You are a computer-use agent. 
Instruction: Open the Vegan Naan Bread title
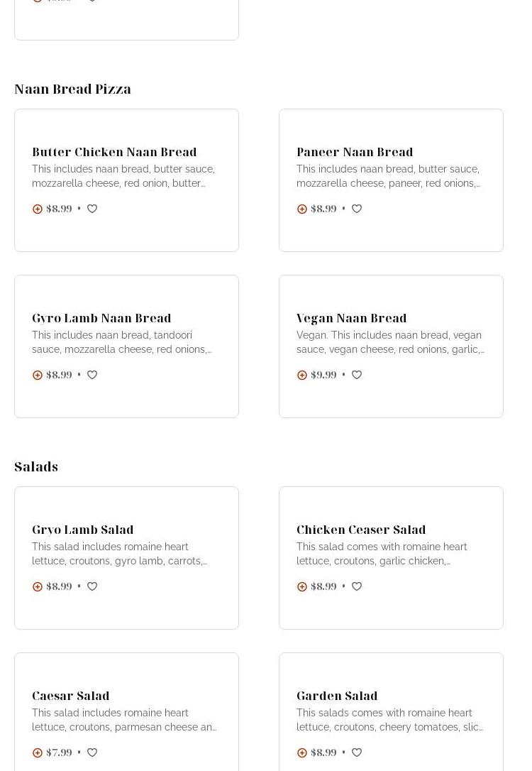click(351, 318)
